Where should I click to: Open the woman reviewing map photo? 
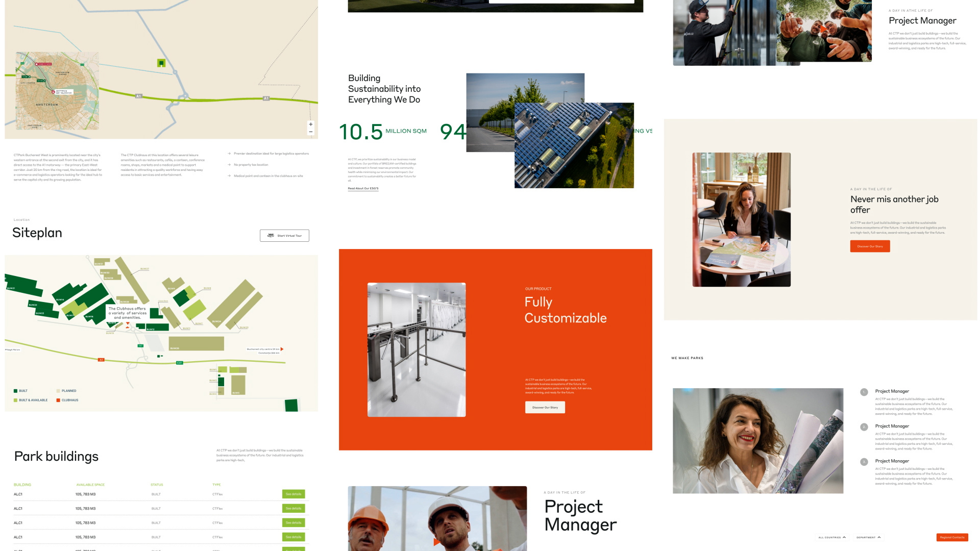pyautogui.click(x=742, y=219)
